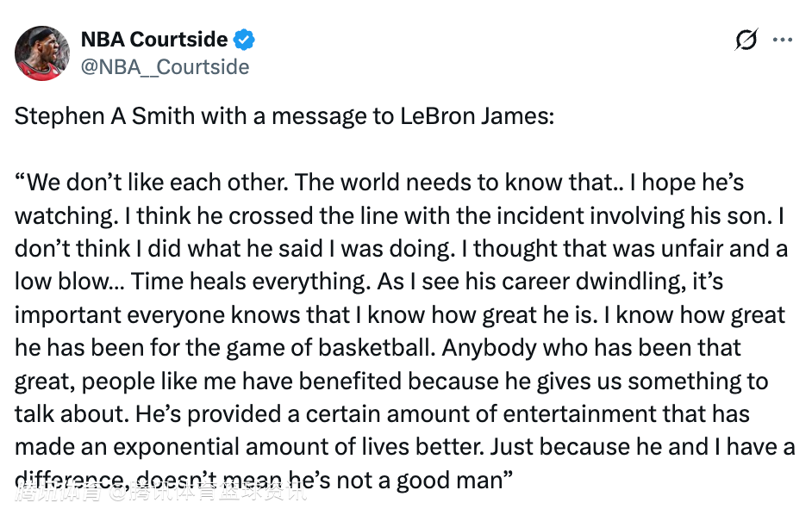Click the Grok explain-post icon
Image resolution: width=812 pixels, height=515 pixels.
click(746, 40)
